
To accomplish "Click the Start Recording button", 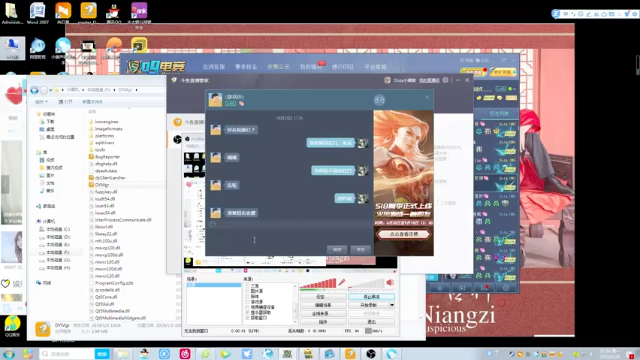I will point(369,305).
